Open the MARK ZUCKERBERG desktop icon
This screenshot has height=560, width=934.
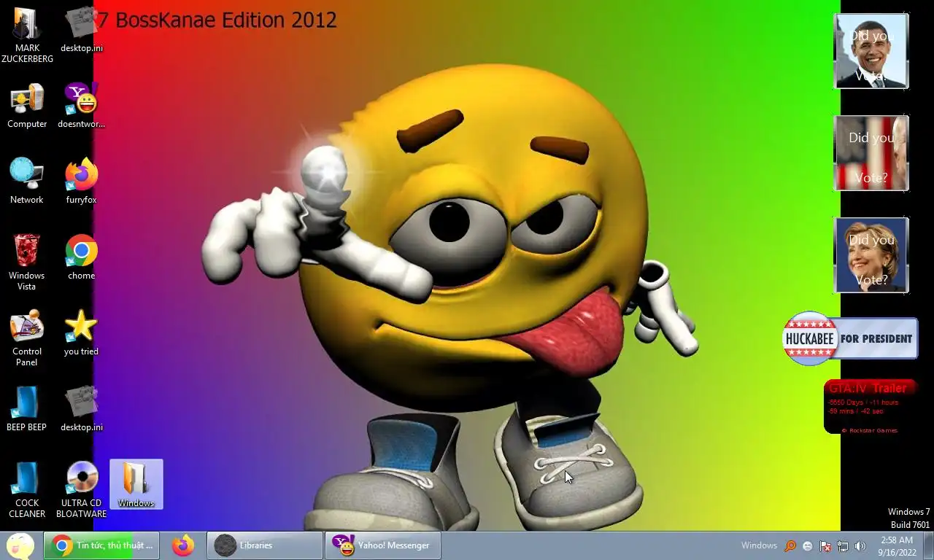[x=27, y=34]
